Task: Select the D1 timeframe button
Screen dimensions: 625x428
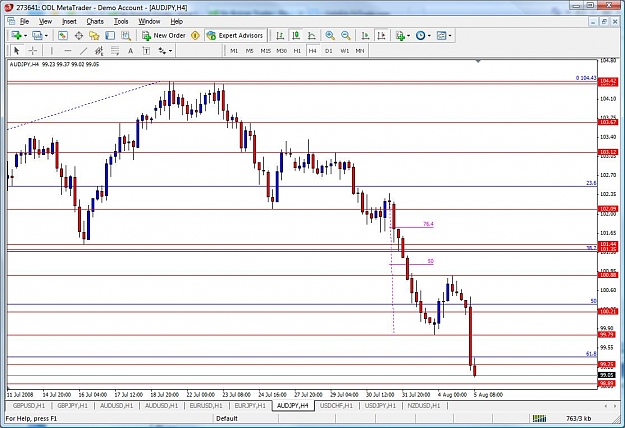Action: 328,51
